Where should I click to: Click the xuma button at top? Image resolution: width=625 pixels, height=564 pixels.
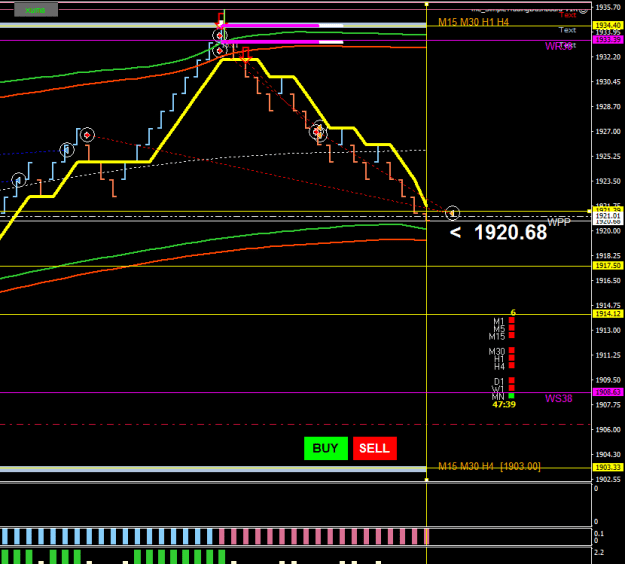(36, 10)
